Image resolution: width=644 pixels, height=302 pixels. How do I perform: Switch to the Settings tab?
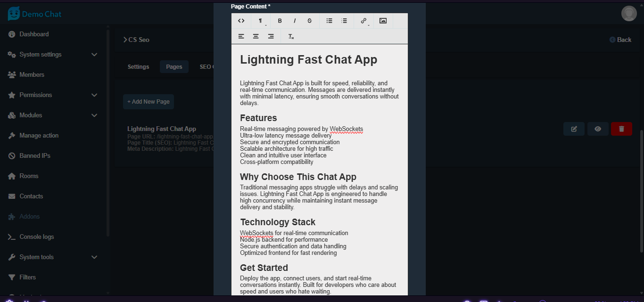pyautogui.click(x=138, y=67)
